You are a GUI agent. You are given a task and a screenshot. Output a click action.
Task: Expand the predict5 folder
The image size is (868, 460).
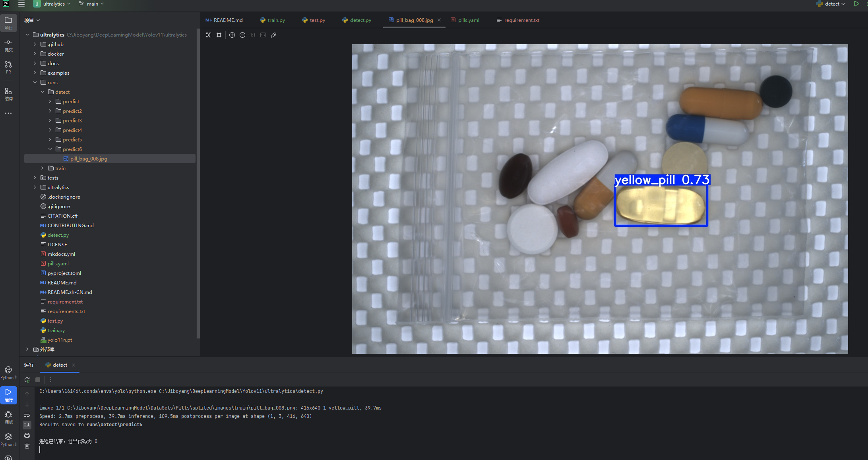click(x=50, y=139)
